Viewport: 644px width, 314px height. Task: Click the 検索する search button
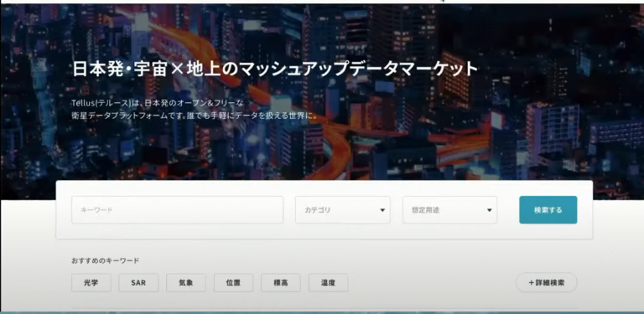click(548, 210)
